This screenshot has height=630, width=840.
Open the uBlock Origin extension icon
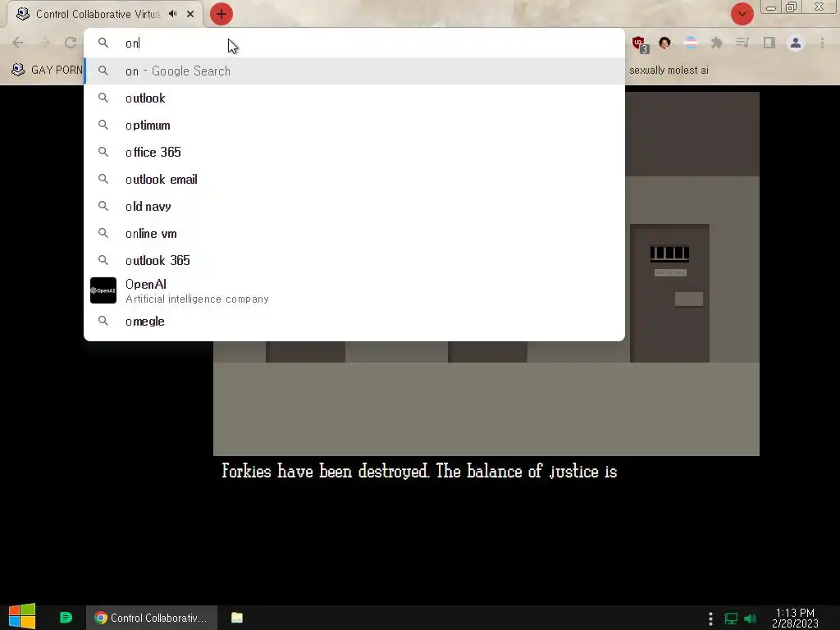click(x=640, y=44)
